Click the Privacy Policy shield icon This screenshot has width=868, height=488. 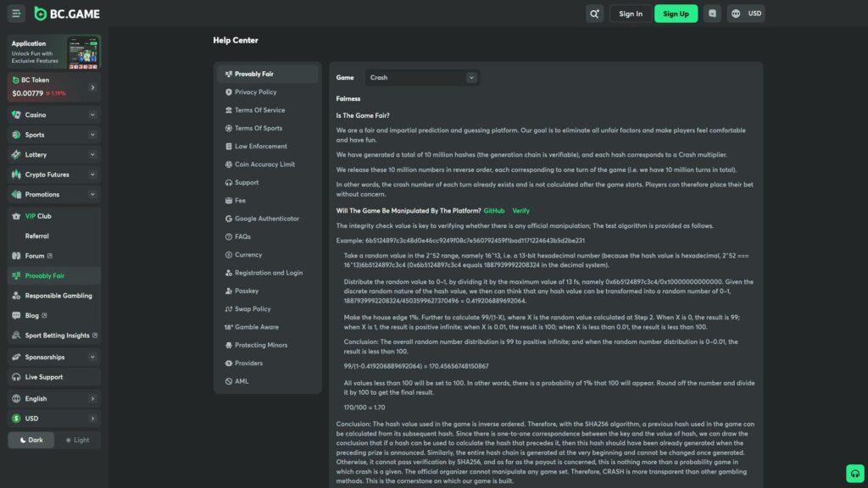pos(229,92)
